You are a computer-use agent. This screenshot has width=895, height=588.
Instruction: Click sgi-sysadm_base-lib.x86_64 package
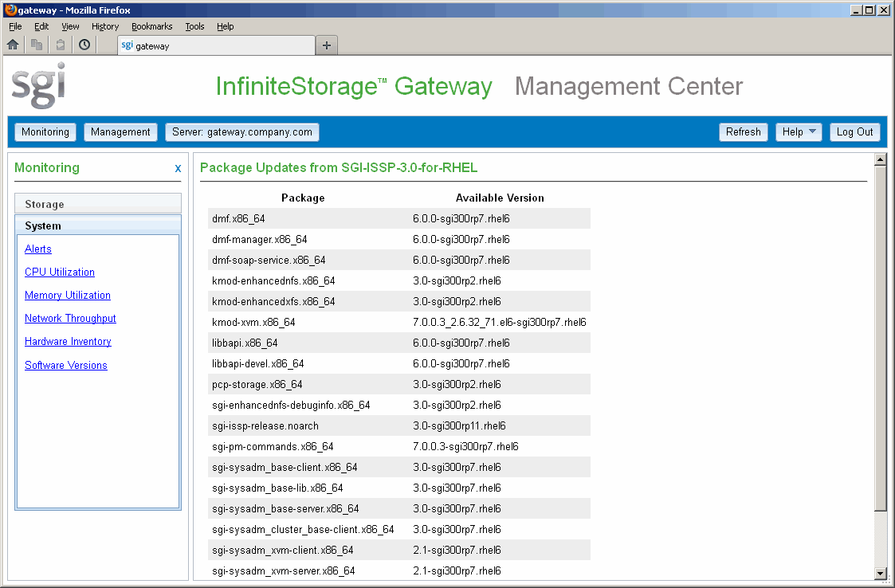click(277, 488)
